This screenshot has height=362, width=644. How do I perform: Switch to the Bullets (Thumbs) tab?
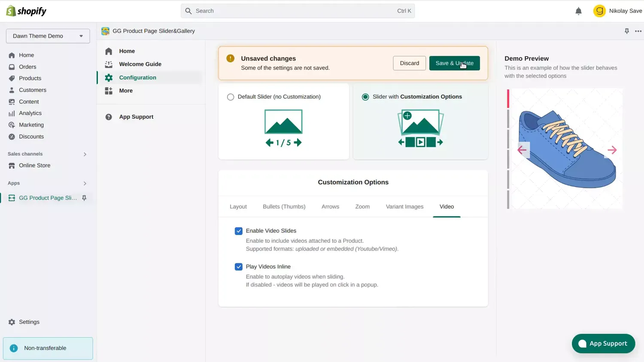coord(284,206)
